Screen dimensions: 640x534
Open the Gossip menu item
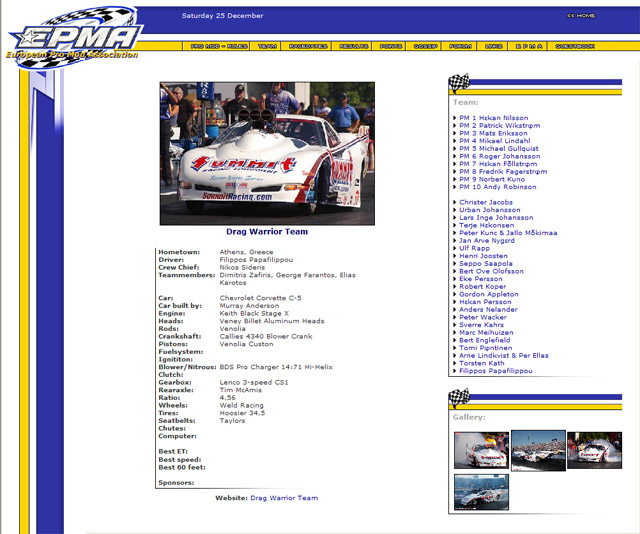tap(425, 46)
